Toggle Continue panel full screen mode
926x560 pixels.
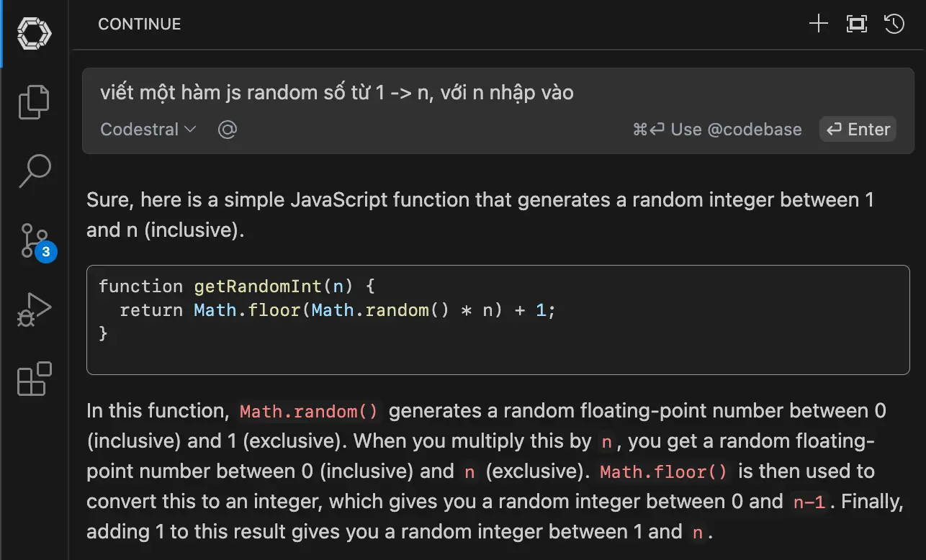tap(856, 24)
